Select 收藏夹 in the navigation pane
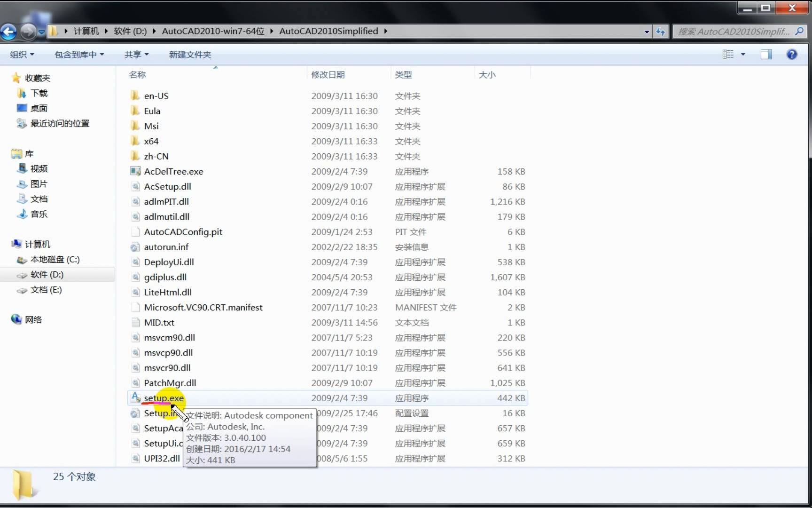The image size is (812, 508). 38,78
